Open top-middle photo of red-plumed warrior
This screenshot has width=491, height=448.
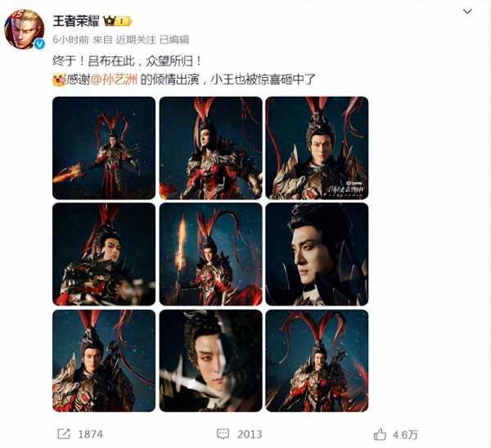pyautogui.click(x=211, y=148)
